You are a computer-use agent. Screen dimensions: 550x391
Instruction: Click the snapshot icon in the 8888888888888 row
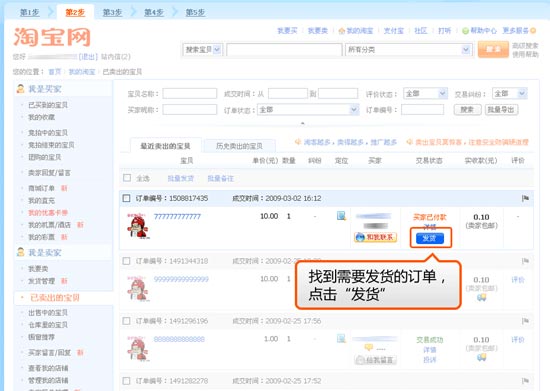tap(341, 338)
